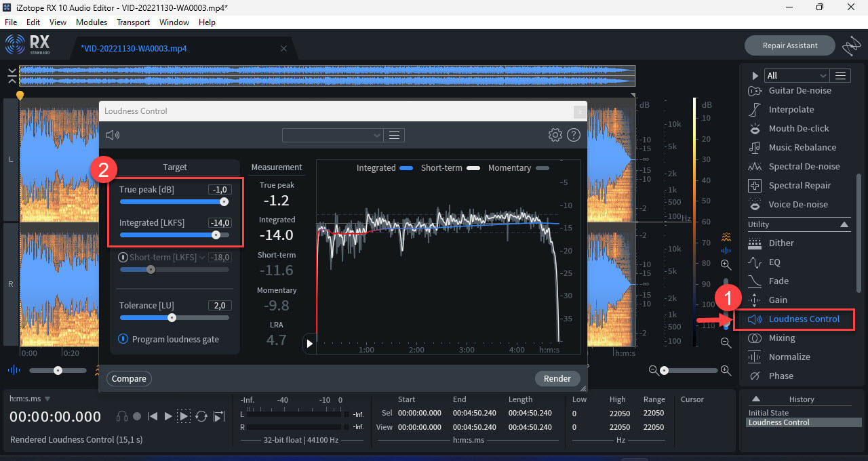
Task: Click the headphones monitor icon in transport
Action: coord(122,416)
